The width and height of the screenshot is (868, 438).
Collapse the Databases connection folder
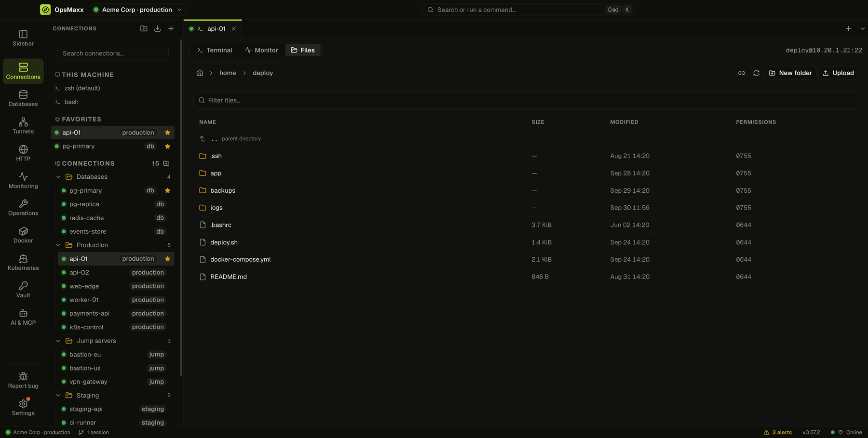[x=58, y=177]
